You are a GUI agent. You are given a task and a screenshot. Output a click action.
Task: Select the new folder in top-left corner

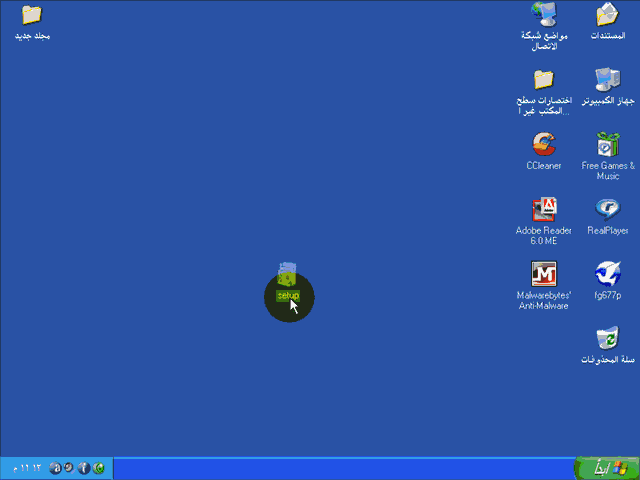click(x=32, y=16)
